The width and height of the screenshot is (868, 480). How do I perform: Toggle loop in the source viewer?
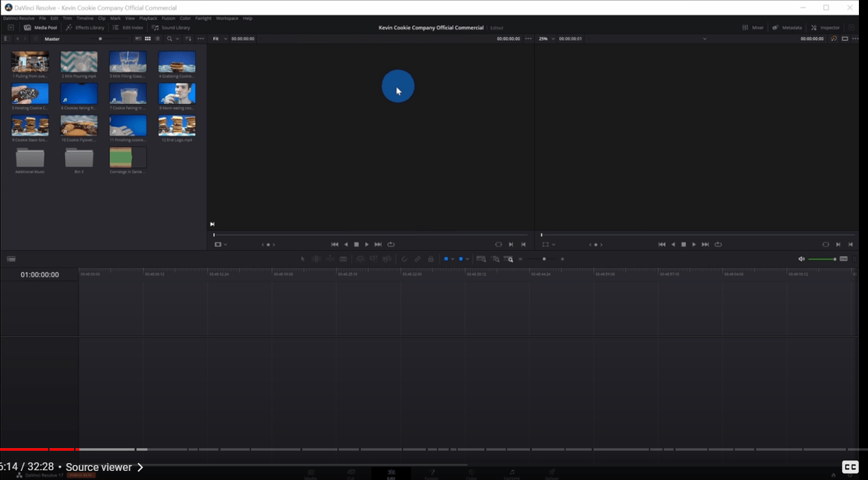pos(391,245)
